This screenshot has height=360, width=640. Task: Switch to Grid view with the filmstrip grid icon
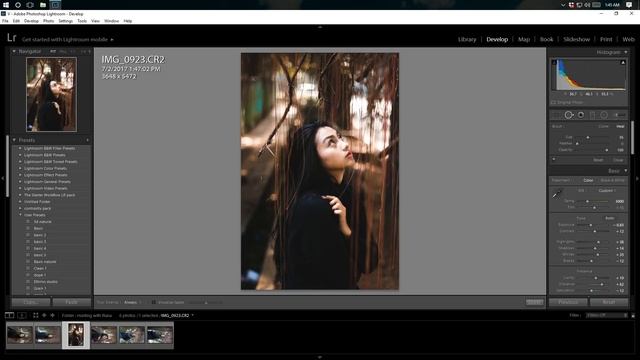[x=36, y=315]
